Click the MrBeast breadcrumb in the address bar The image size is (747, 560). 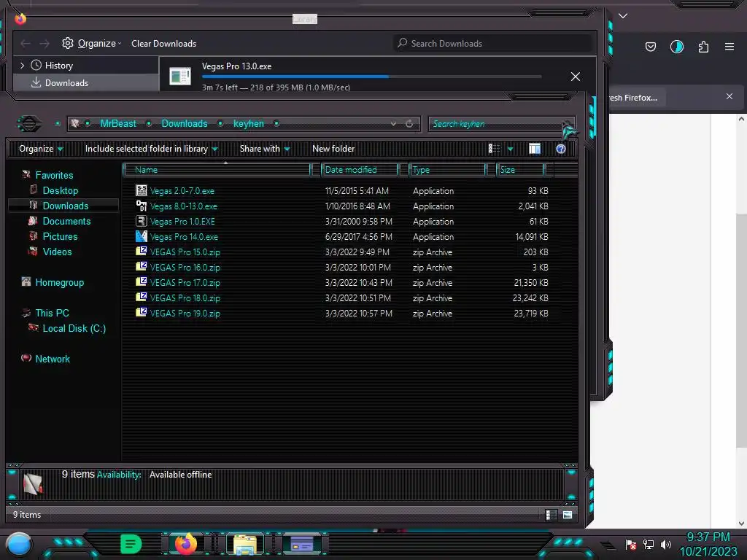(118, 124)
